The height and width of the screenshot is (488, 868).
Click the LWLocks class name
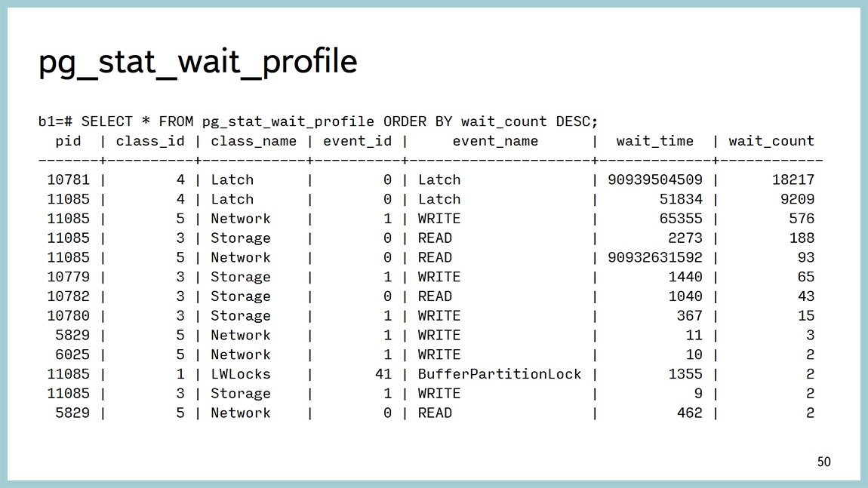[x=240, y=374]
